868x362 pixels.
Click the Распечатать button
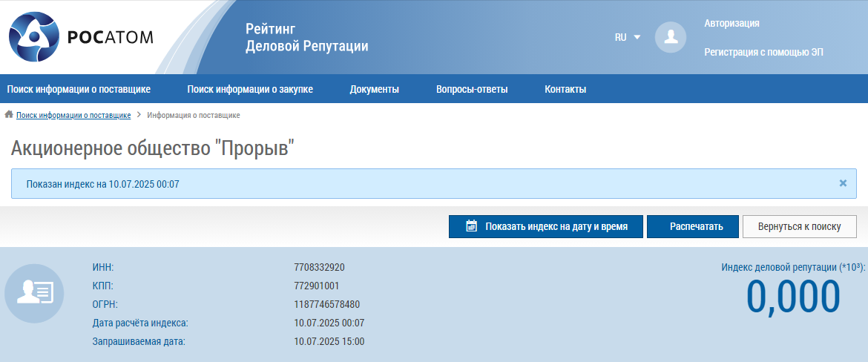(x=692, y=226)
